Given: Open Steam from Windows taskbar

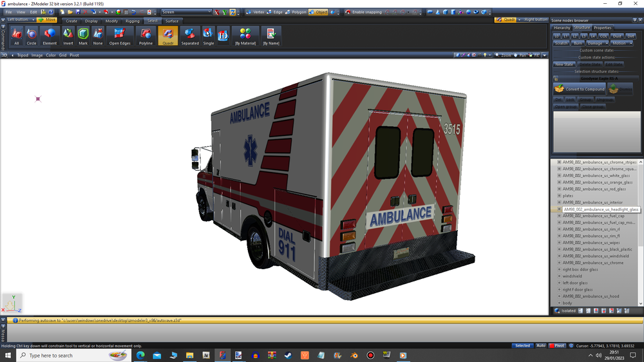Looking at the screenshot, I should (x=289, y=356).
